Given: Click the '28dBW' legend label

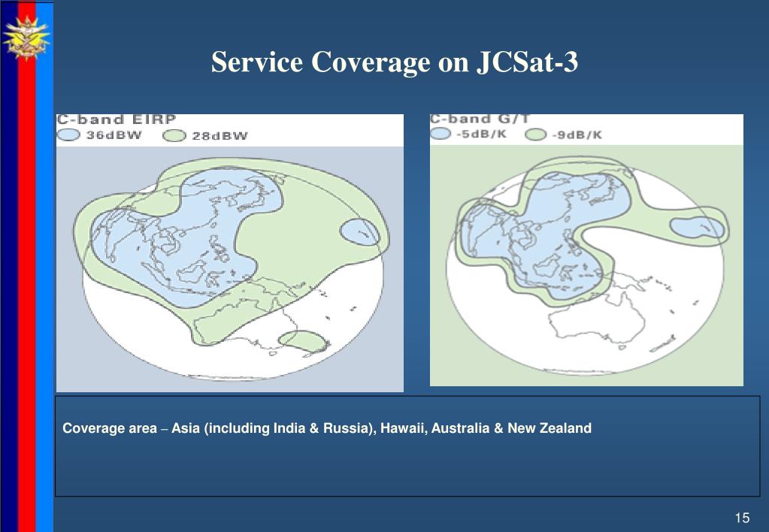Looking at the screenshot, I should click(x=219, y=136).
